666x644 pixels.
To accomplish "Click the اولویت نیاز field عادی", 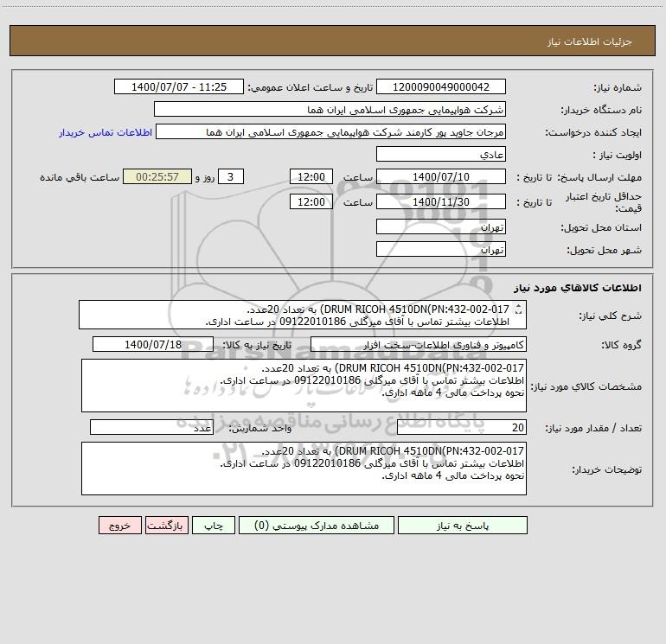I will [441, 154].
